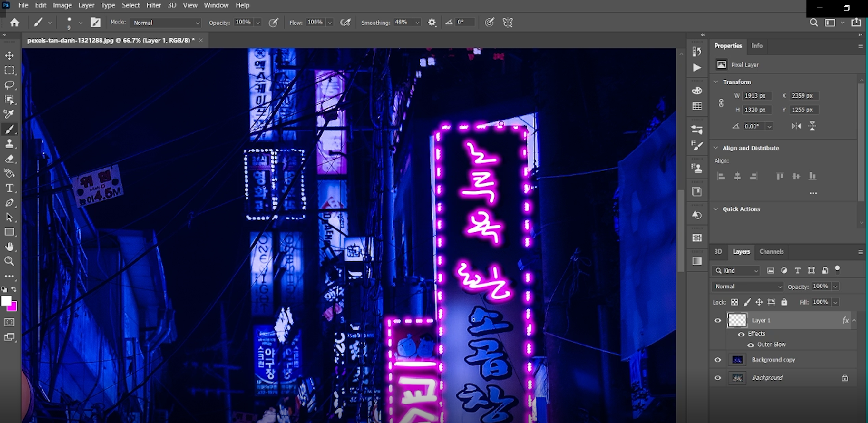The image size is (868, 423).
Task: Click the symmetry butterfly icon
Action: coord(507,22)
